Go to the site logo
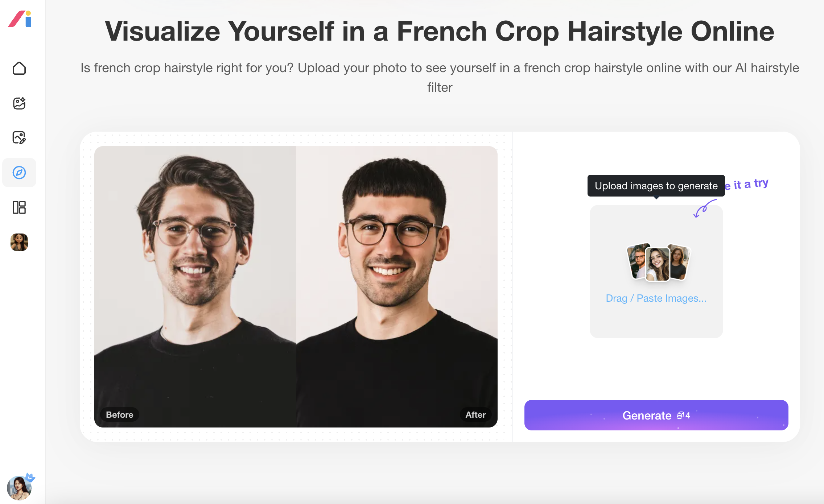The image size is (824, 504). click(20, 19)
